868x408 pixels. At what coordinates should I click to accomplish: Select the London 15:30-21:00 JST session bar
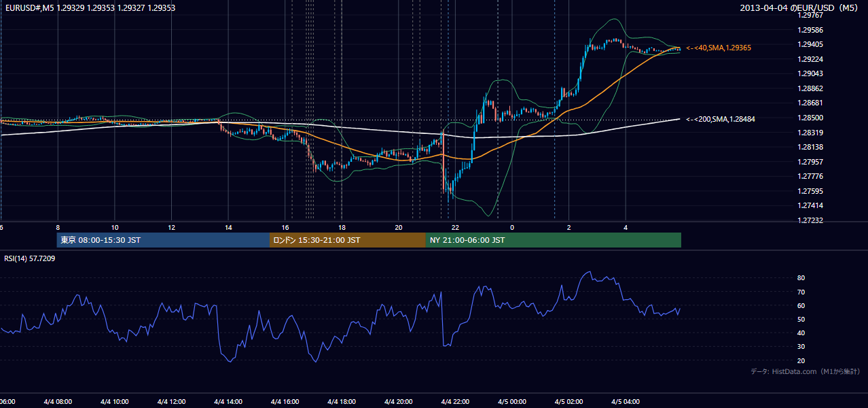(348, 240)
